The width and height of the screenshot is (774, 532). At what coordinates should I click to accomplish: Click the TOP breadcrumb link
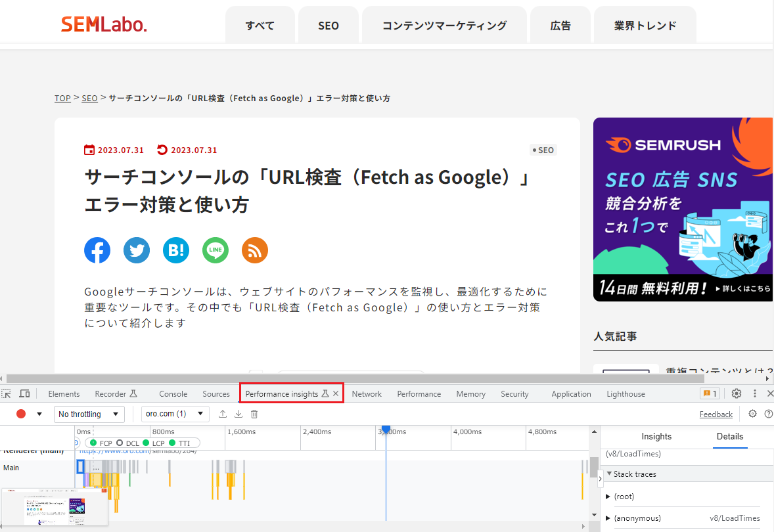click(x=62, y=98)
